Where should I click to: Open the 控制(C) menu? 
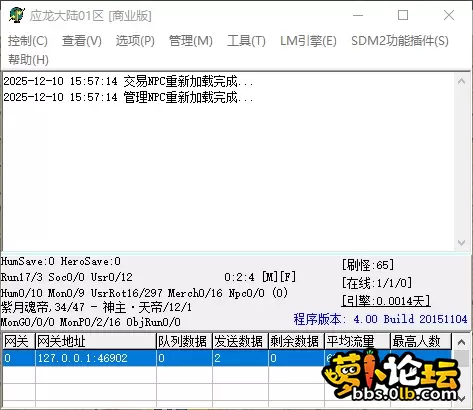(28, 41)
